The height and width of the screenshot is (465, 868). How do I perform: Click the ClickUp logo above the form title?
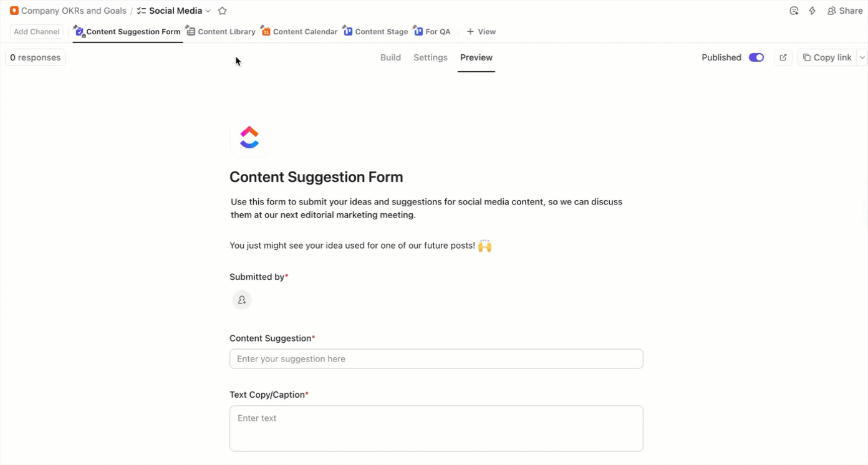(249, 137)
